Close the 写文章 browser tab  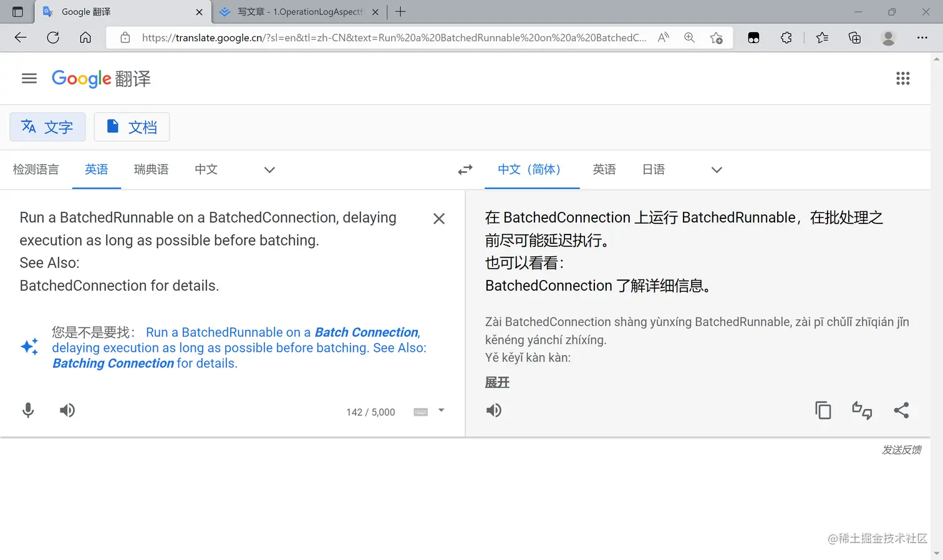(x=375, y=12)
